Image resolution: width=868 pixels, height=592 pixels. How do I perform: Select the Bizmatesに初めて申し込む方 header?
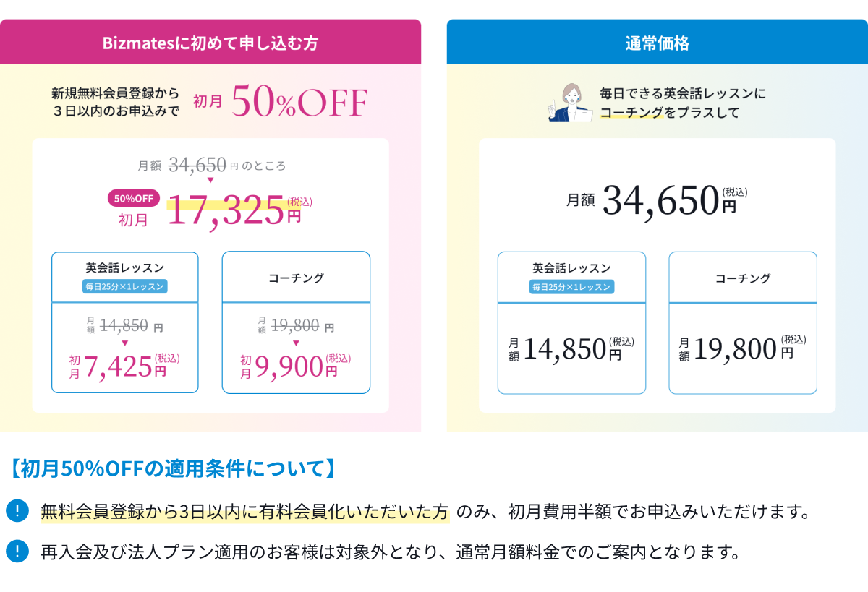(210, 43)
